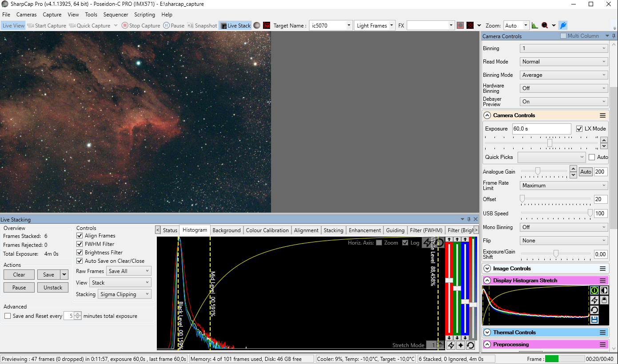This screenshot has height=364, width=618.
Task: Open the Light Frames type dropdown
Action: coord(375,26)
